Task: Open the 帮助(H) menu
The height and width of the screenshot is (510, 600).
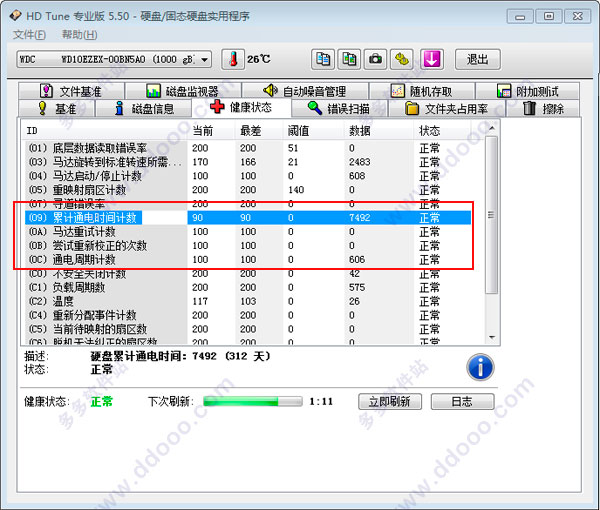Action: (x=79, y=35)
